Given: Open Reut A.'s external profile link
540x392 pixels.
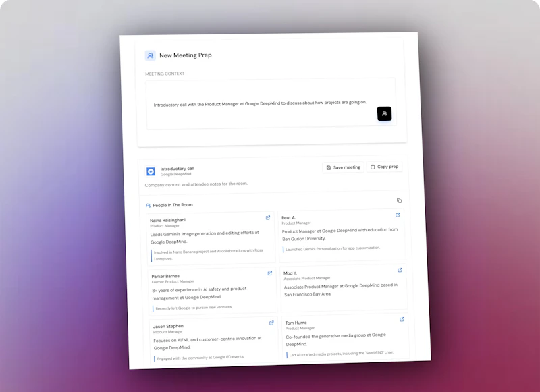Looking at the screenshot, I should click(x=398, y=215).
